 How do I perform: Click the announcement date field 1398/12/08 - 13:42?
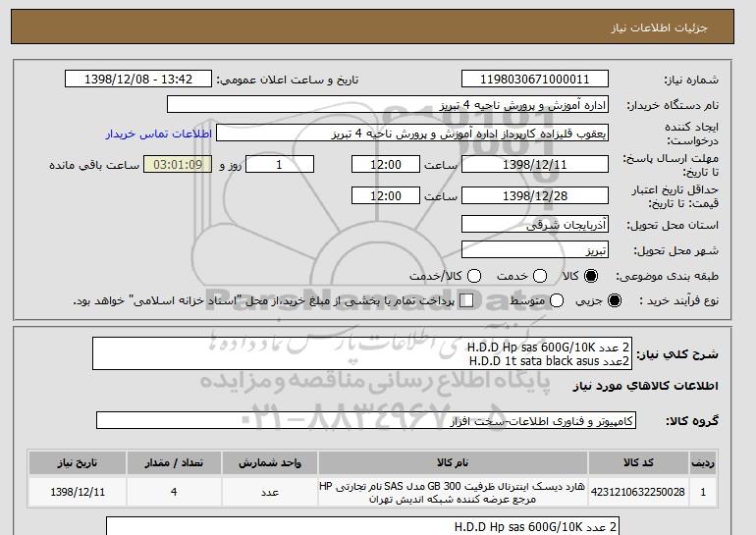138,80
